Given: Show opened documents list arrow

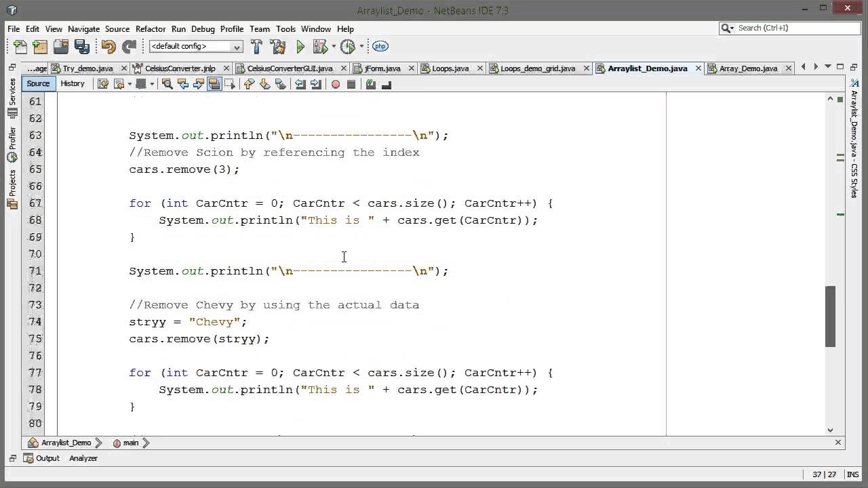Looking at the screenshot, I should [828, 67].
